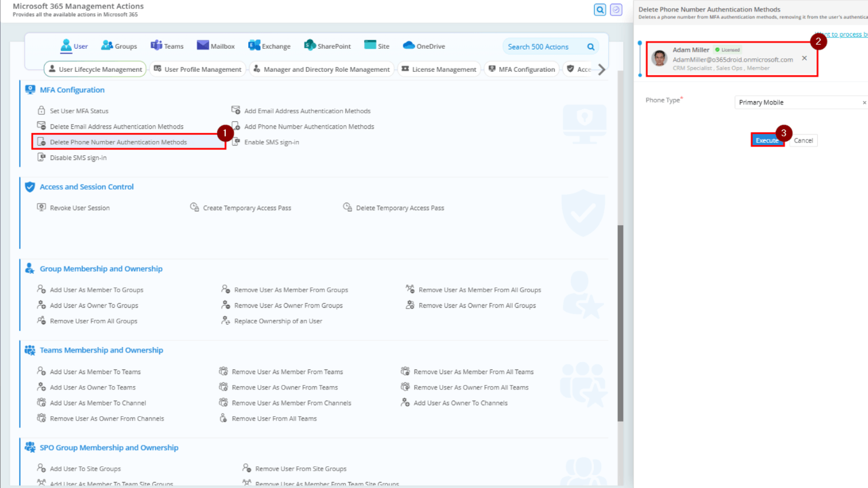Click Remove User As Owner From All Teams
The height and width of the screenshot is (488, 868).
click(x=465, y=388)
